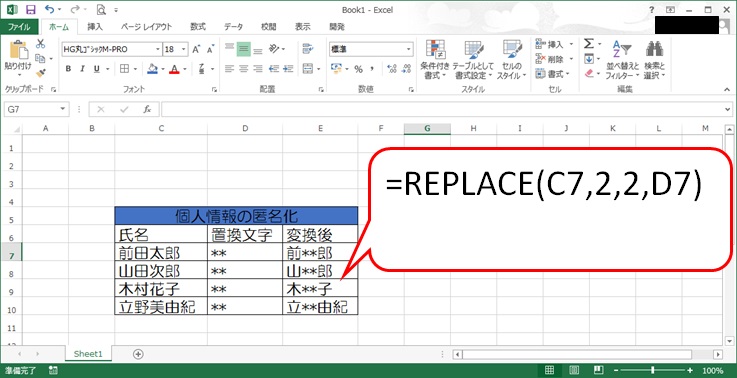Open the font size dropdown
This screenshot has height=378, width=737.
click(x=183, y=49)
